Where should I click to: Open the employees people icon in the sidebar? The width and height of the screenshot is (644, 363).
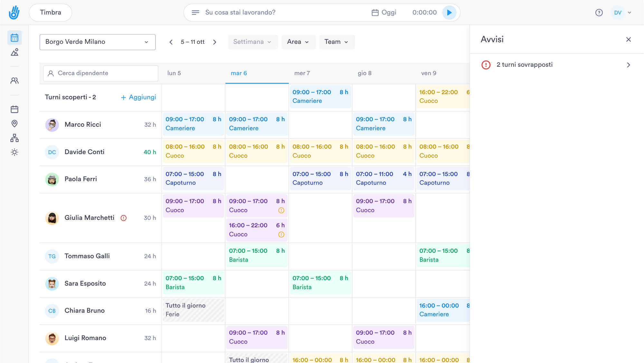click(x=14, y=81)
